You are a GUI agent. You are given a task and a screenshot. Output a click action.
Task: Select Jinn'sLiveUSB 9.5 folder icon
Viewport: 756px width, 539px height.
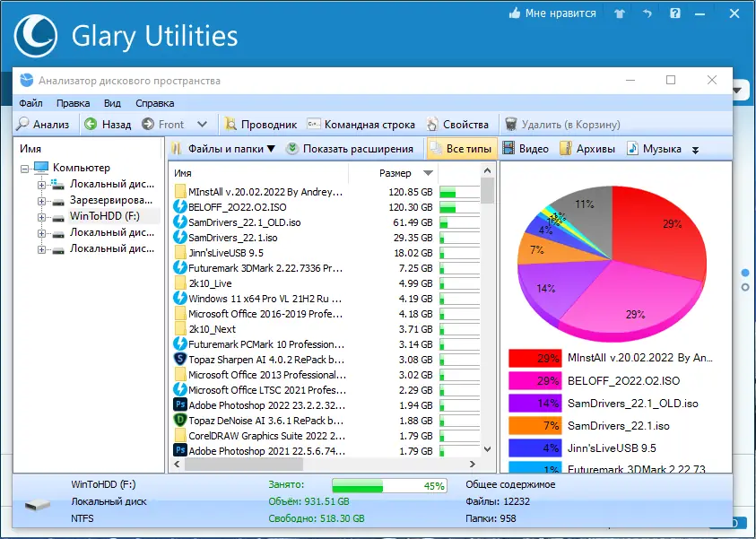coord(180,253)
